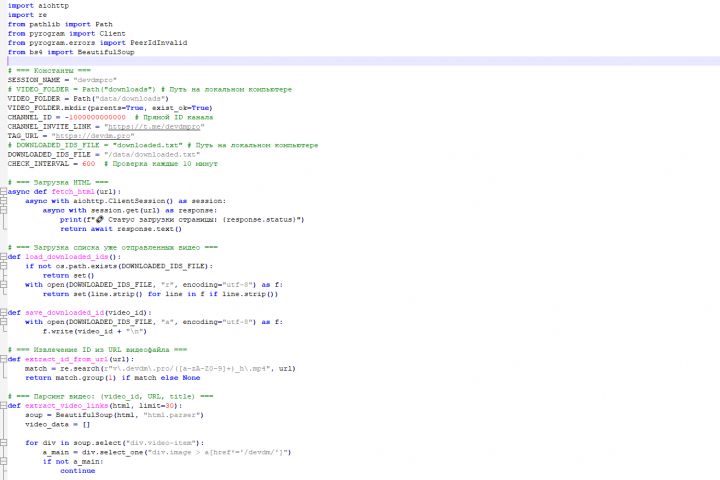Click "div.video-item" selector string
720x480 pixels.
click(x=160, y=443)
